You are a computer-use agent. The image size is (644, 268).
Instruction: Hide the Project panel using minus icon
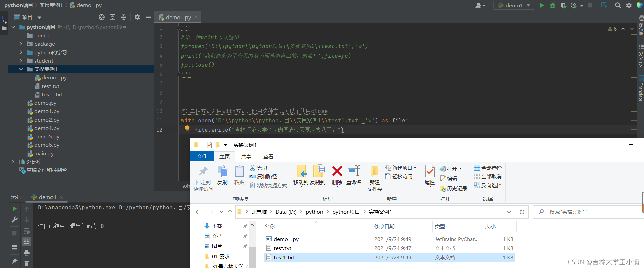point(148,17)
